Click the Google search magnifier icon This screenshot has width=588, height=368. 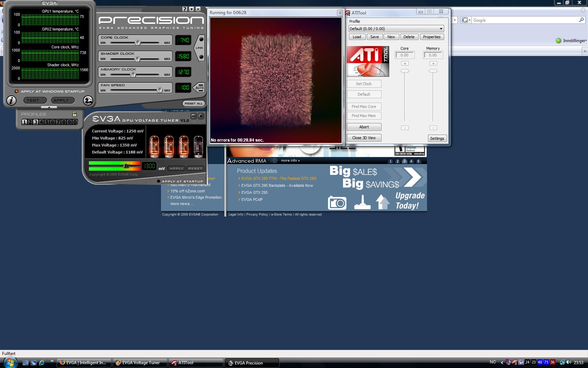pyautogui.click(x=582, y=20)
